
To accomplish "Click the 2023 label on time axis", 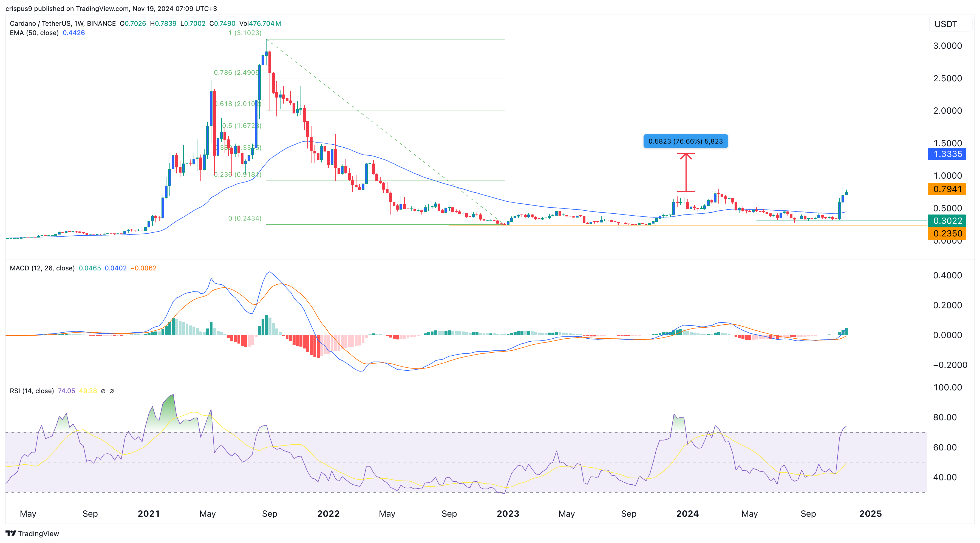I will pyautogui.click(x=508, y=514).
